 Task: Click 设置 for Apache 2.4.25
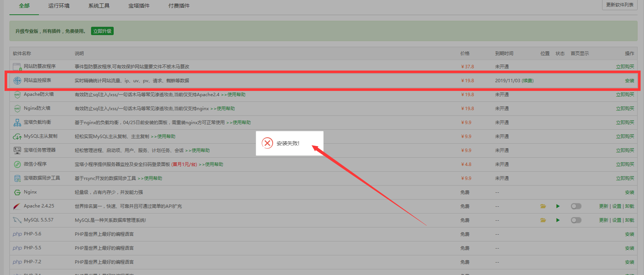click(617, 206)
